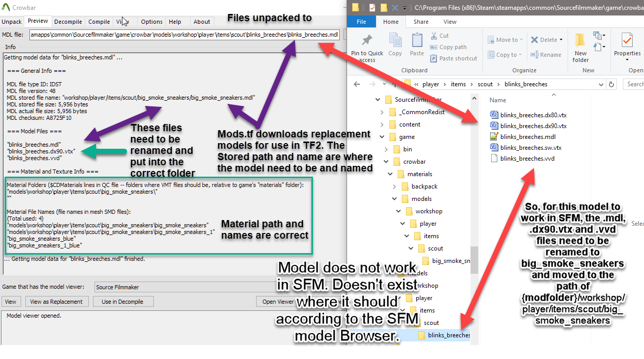Image resolution: width=644 pixels, height=359 pixels.
Task: Click icon of blinks_breeches.dx80.vtx
Action: tap(493, 115)
